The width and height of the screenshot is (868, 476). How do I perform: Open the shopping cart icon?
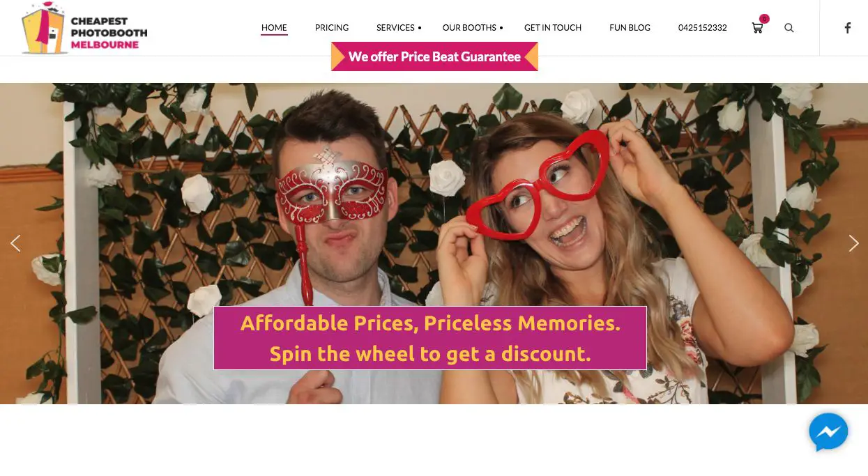tap(757, 28)
